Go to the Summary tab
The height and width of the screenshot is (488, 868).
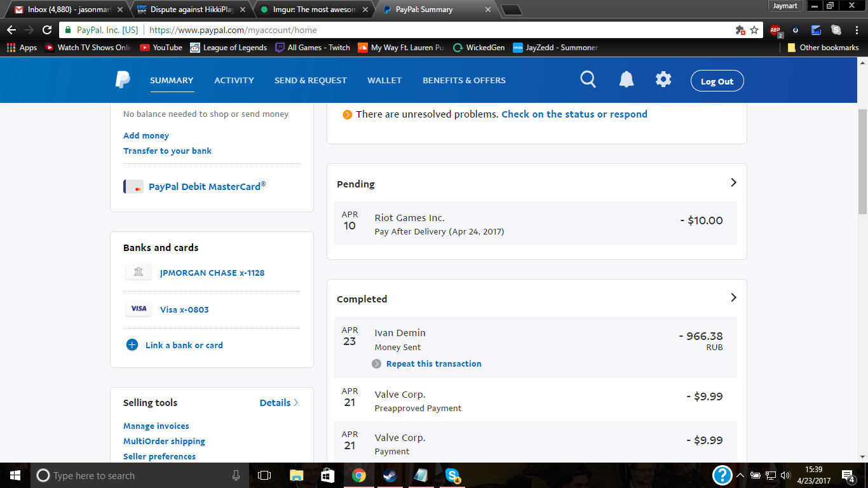click(172, 80)
